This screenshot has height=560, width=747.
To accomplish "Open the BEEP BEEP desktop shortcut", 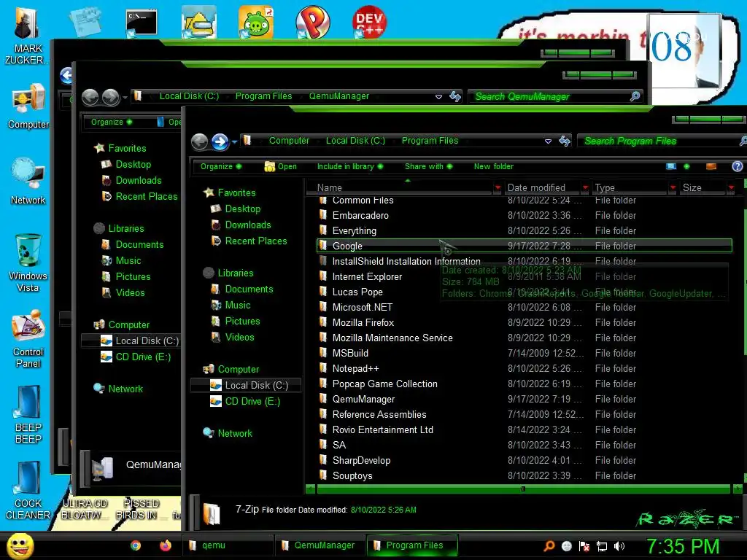I will (28, 414).
